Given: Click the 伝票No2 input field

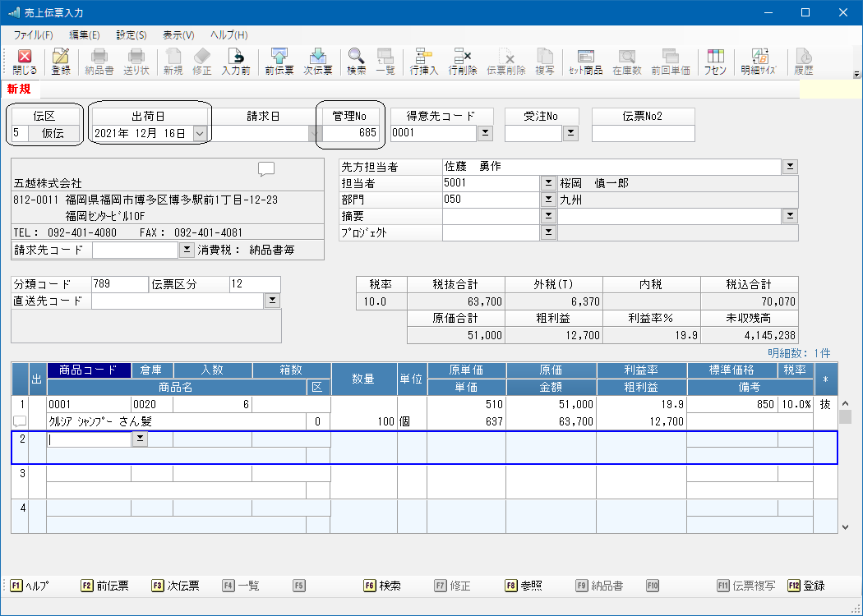Looking at the screenshot, I should pos(643,133).
